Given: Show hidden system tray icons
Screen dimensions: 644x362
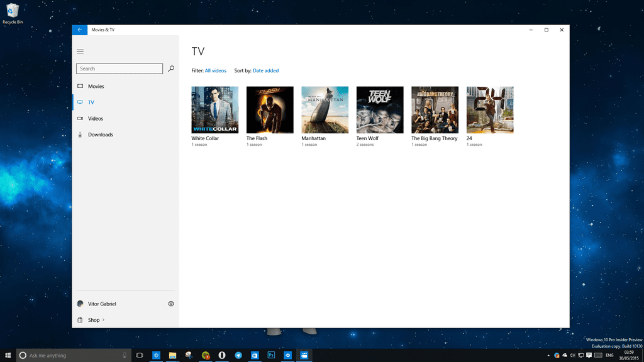Looking at the screenshot, I should pos(548,356).
